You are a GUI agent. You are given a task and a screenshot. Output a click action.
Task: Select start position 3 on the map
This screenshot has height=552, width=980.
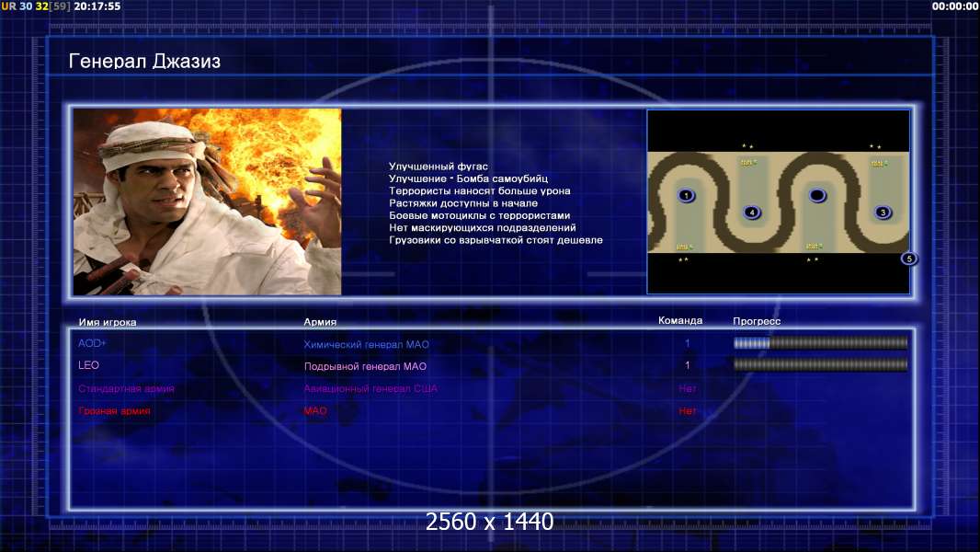[x=883, y=213]
